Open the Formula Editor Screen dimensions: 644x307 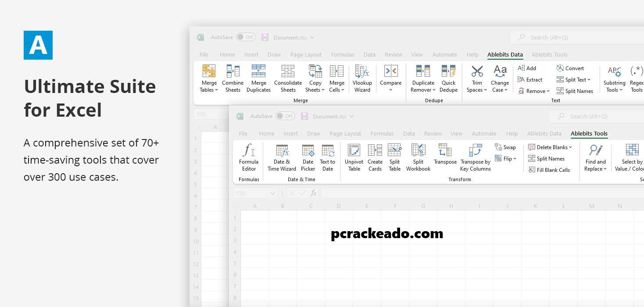pyautogui.click(x=249, y=157)
